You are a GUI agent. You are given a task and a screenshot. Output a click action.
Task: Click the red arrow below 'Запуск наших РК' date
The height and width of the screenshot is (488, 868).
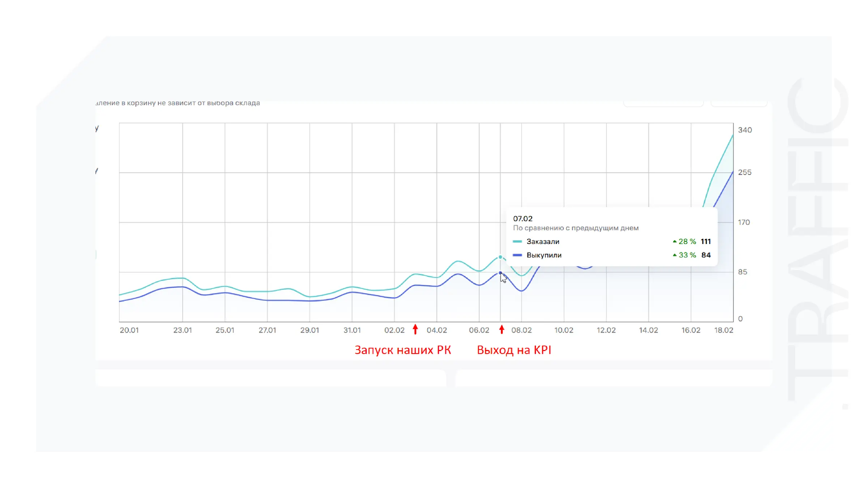pyautogui.click(x=415, y=329)
